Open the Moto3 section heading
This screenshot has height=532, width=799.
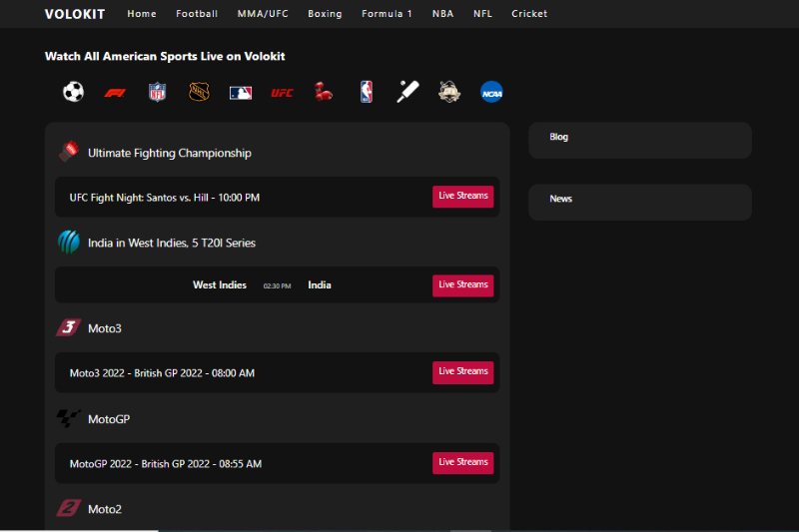coord(105,328)
